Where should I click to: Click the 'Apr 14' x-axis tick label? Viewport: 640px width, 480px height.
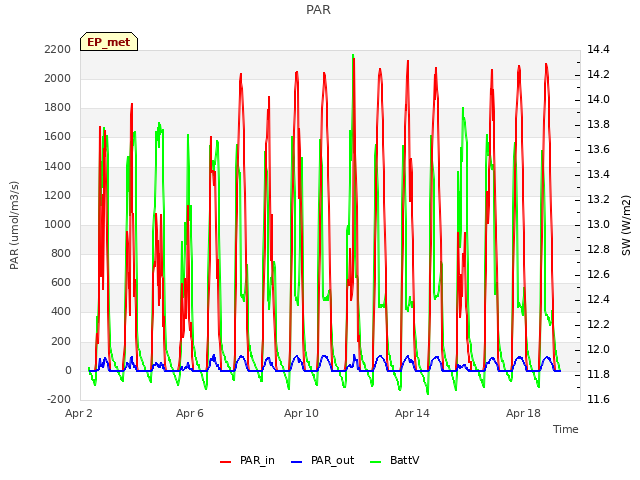coord(412,413)
